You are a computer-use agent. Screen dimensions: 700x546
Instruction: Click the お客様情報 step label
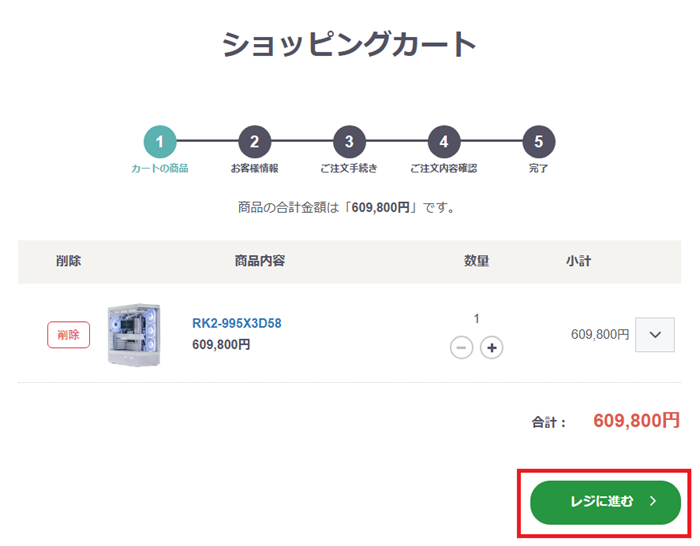click(254, 168)
